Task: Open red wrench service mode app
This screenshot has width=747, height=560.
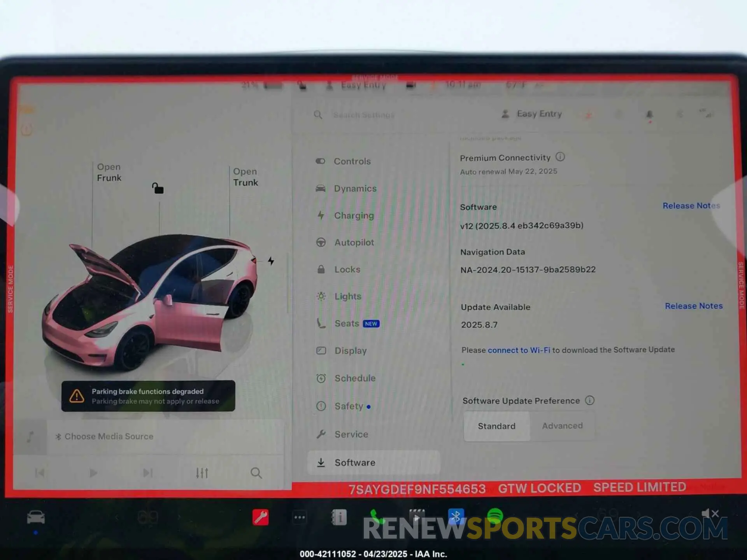Action: click(260, 517)
